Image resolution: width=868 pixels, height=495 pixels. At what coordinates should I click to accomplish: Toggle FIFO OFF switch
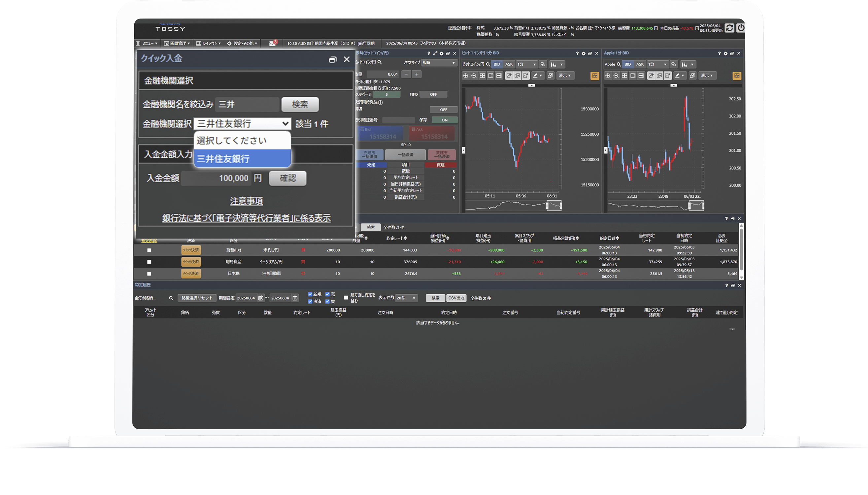[x=433, y=94]
